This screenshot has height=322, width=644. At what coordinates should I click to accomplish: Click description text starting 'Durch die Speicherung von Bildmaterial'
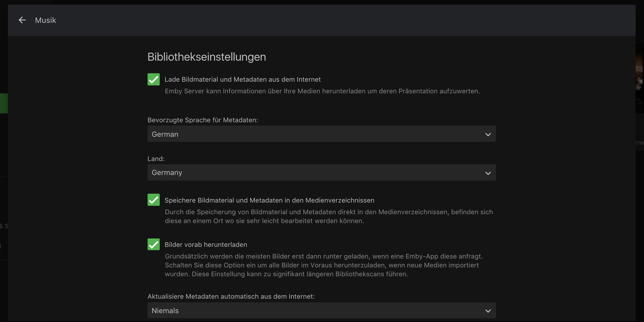329,216
